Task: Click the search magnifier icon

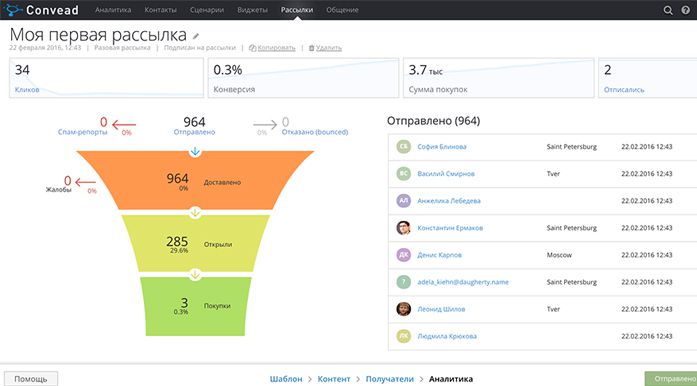Action: click(x=668, y=10)
